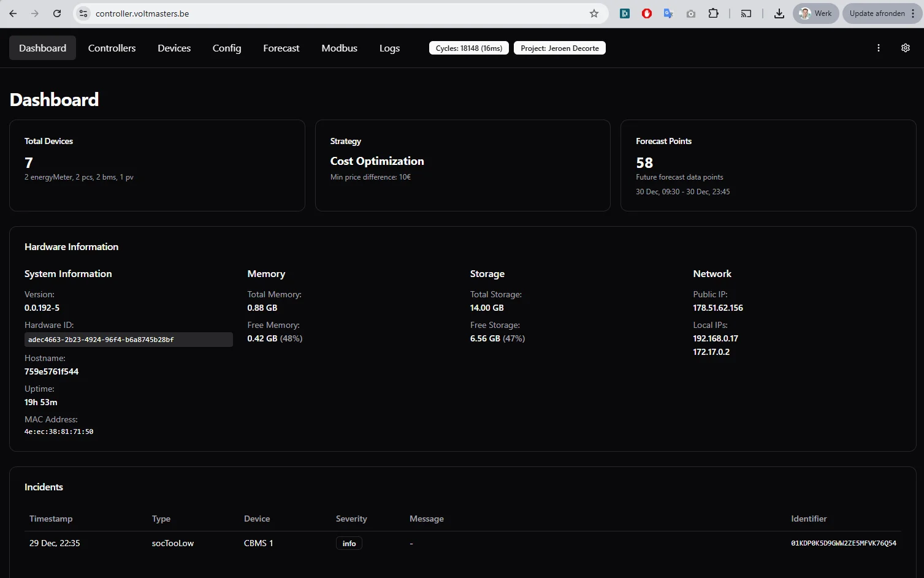
Task: Open the Controllers tab
Action: [x=112, y=48]
